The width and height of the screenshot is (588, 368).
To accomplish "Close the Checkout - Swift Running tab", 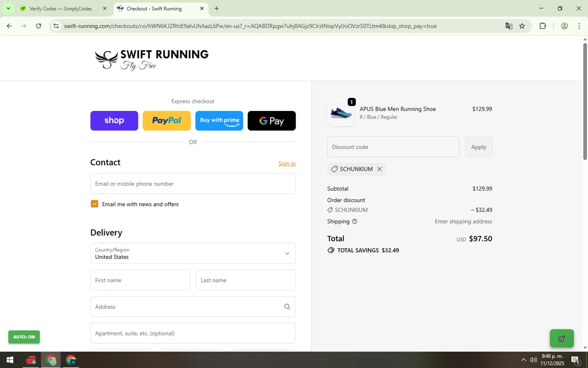I will (x=202, y=8).
